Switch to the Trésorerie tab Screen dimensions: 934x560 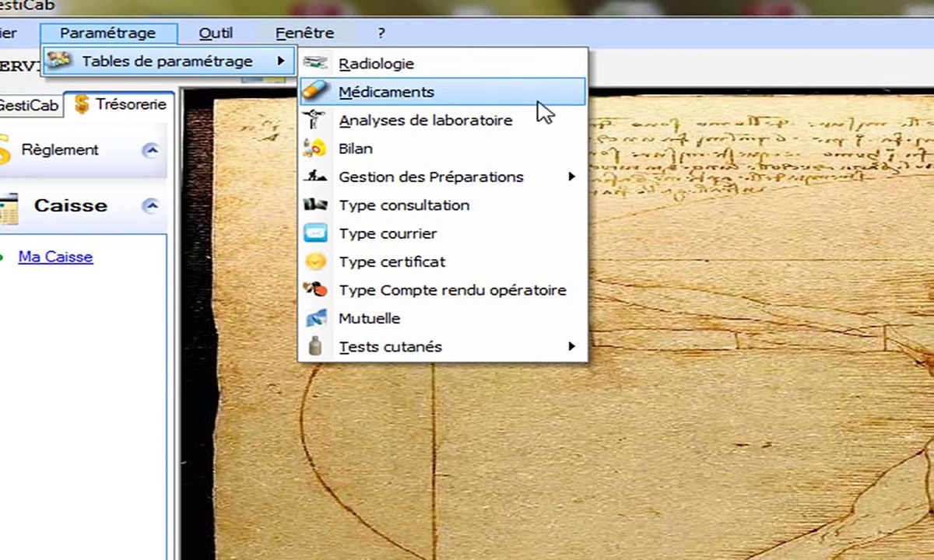coord(120,104)
